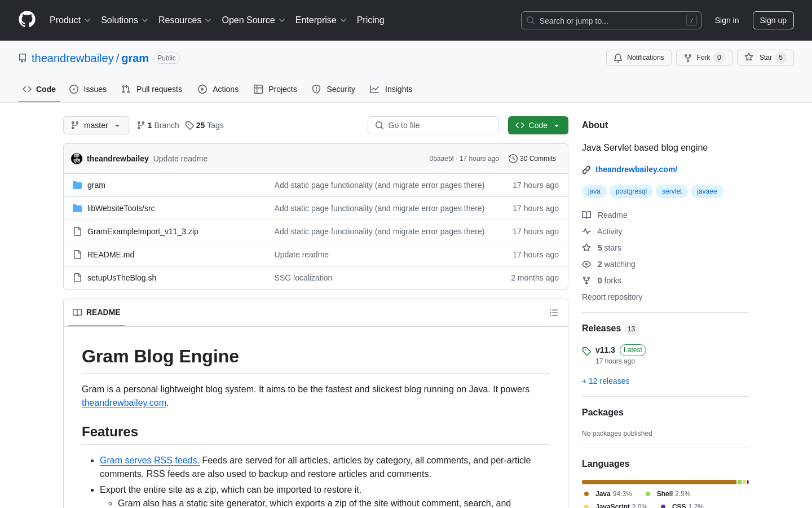Select the Code tab
The height and width of the screenshot is (508, 812).
point(39,89)
